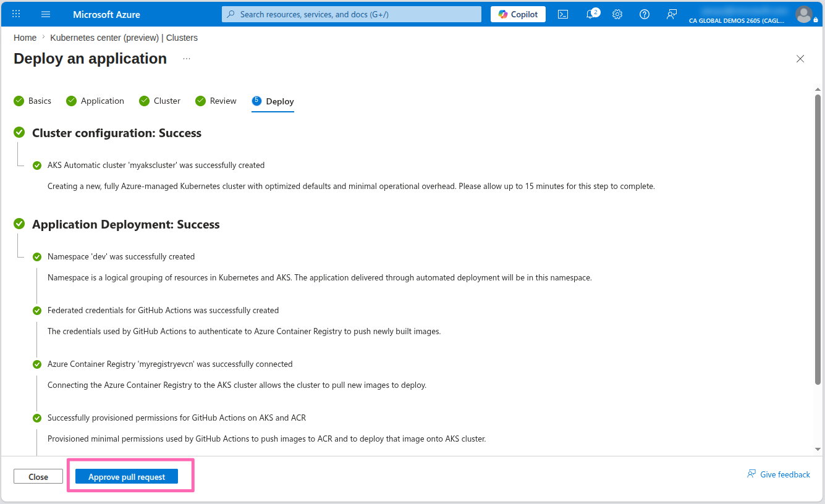This screenshot has width=825, height=504.
Task: Click text "Namespace 'dev' was successfully created"
Action: point(121,256)
